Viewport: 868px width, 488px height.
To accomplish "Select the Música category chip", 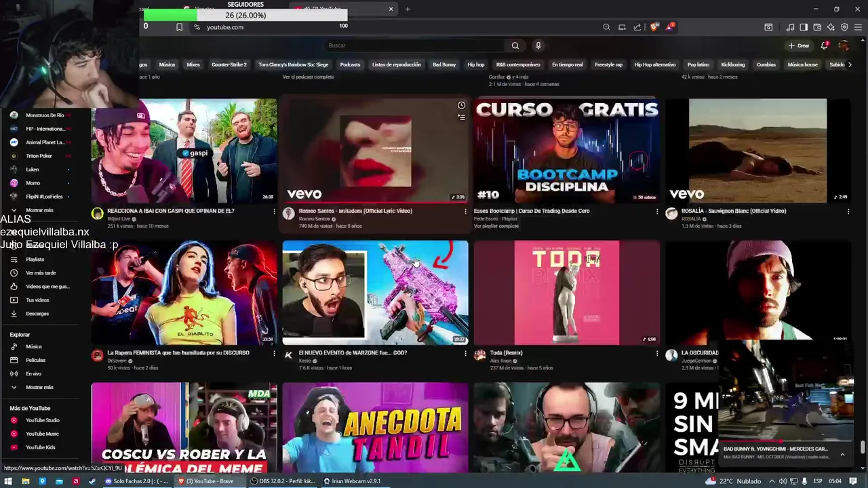I will coord(167,64).
